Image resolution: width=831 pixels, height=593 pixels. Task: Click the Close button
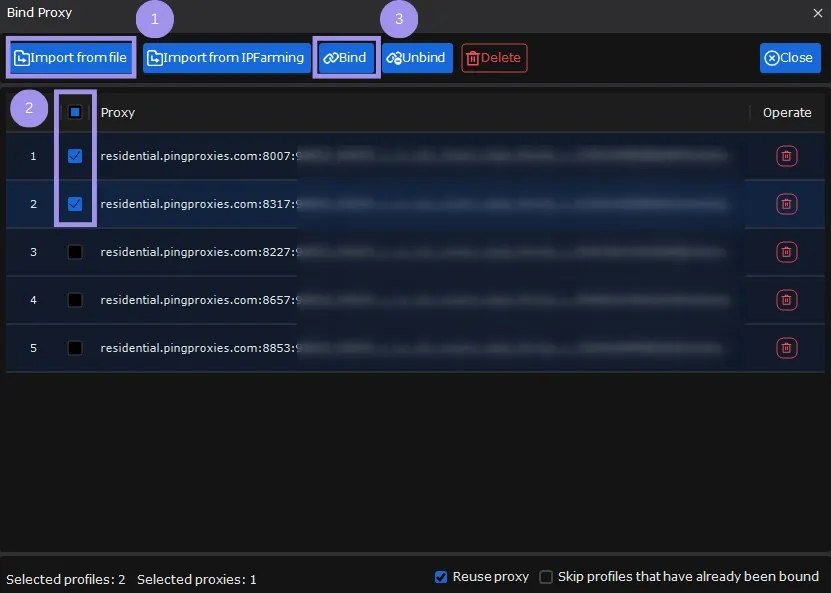[789, 57]
